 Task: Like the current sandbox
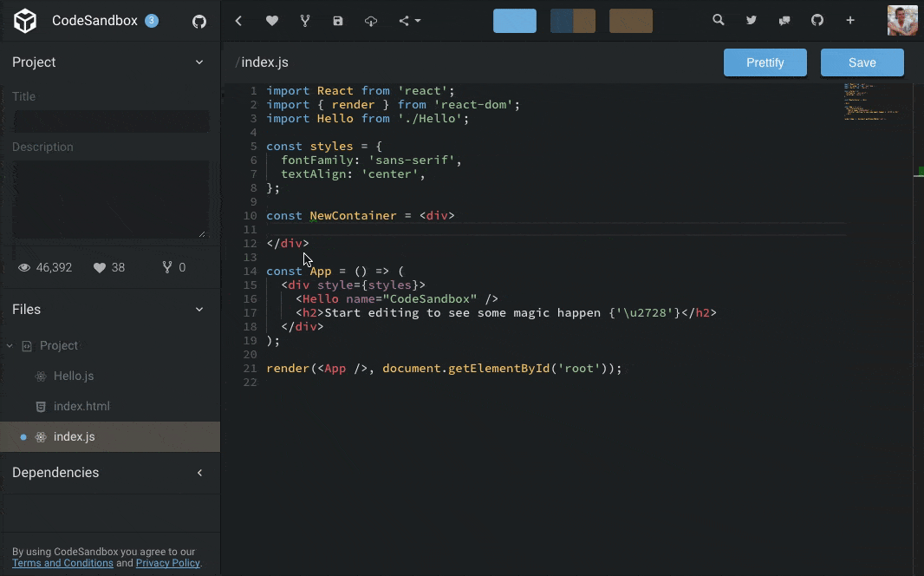pos(271,20)
